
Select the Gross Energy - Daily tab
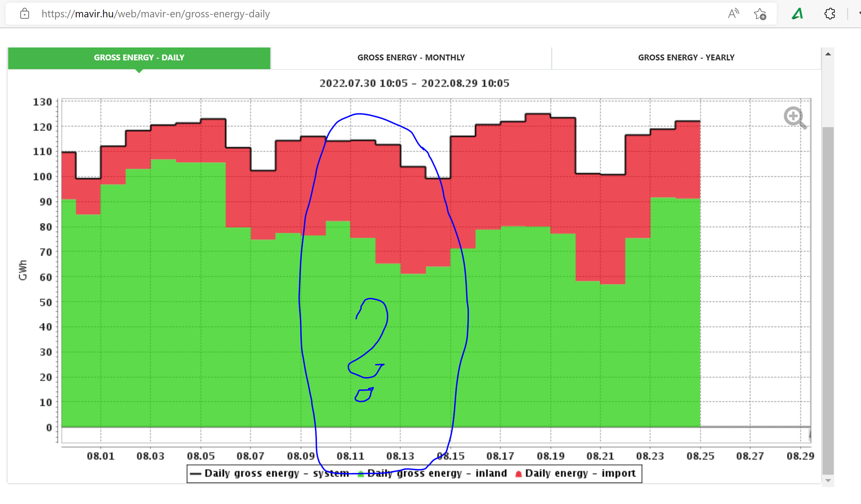point(139,58)
